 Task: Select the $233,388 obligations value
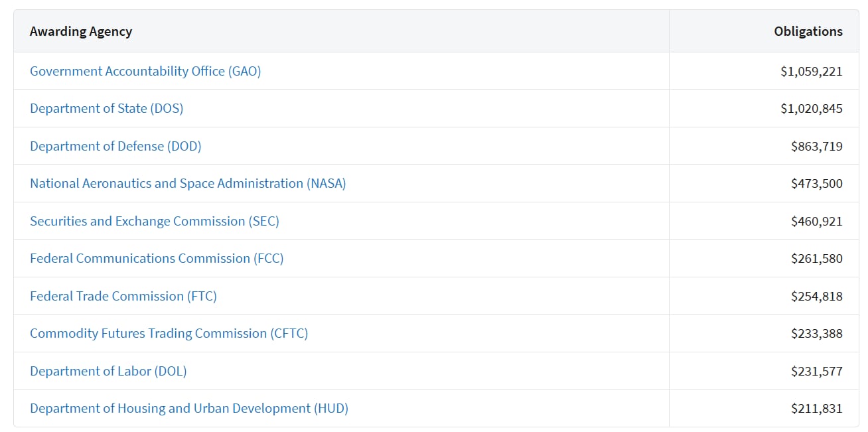click(x=816, y=333)
